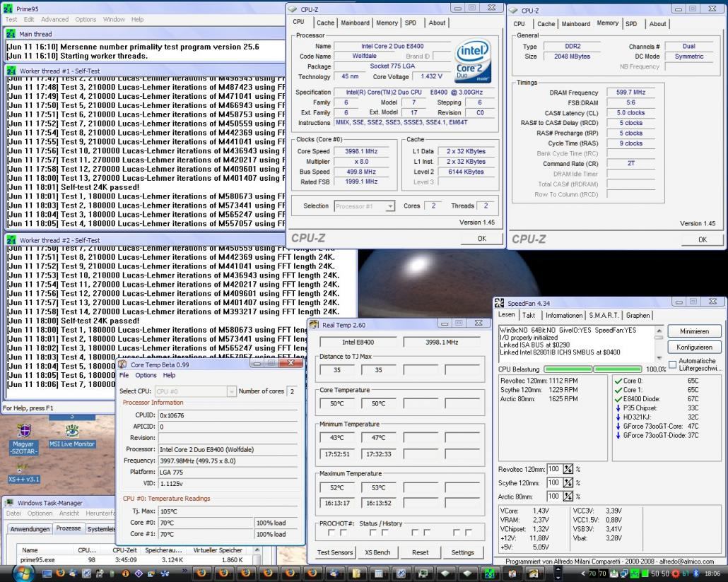The height and width of the screenshot is (582, 728).
Task: Click the Revoltec 120mm percent input field
Action: click(x=554, y=469)
